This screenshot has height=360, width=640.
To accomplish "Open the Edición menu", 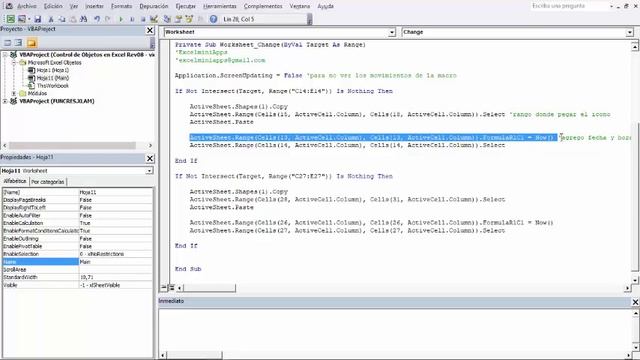I will point(53,6).
